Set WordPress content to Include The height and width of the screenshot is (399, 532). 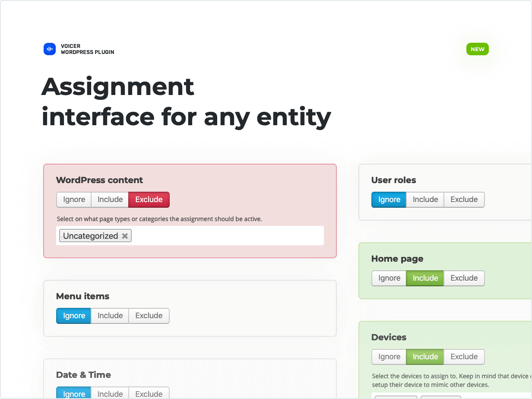coord(110,199)
